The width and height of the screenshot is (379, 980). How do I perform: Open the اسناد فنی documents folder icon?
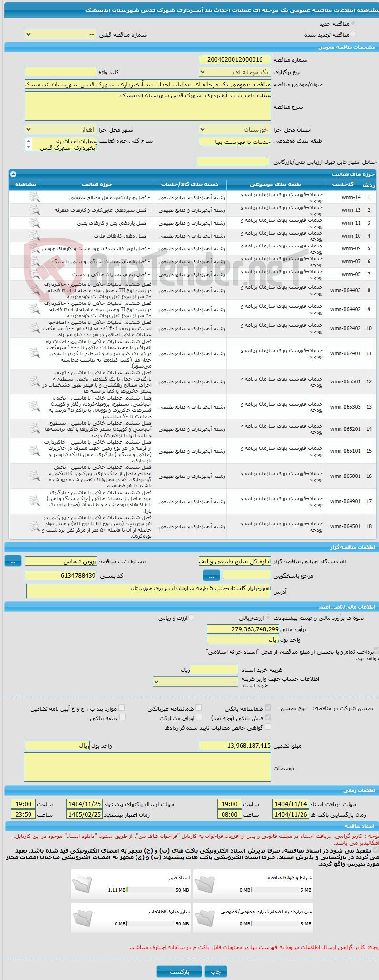[83, 884]
